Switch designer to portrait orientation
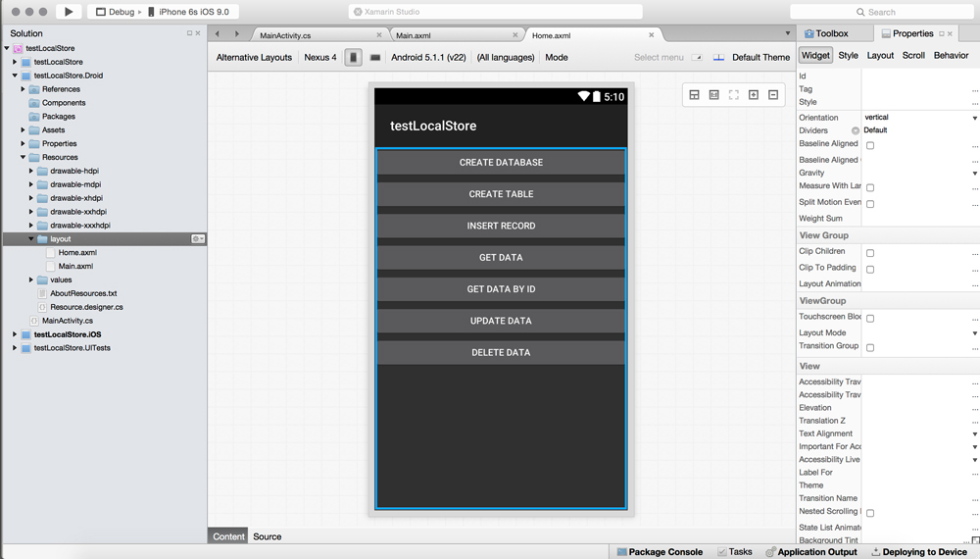This screenshot has height=559, width=980. tap(354, 58)
